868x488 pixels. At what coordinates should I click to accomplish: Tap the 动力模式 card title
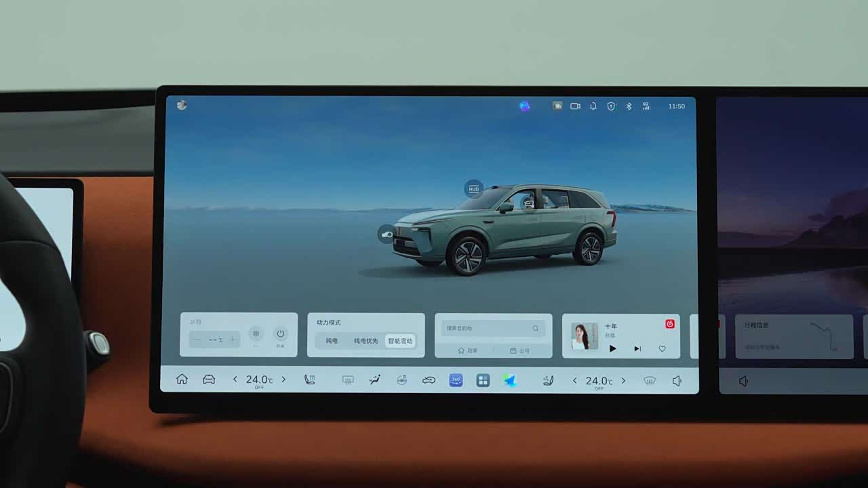tap(329, 323)
